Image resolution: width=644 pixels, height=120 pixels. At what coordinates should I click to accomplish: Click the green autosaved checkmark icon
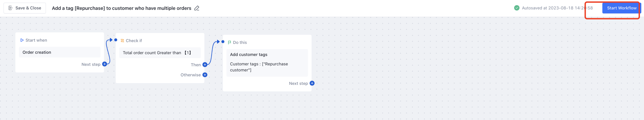point(517,8)
